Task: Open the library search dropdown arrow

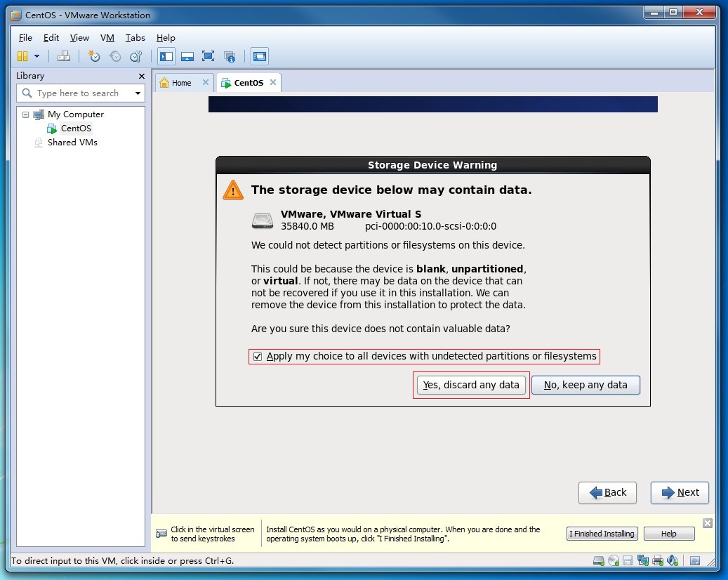Action: click(138, 93)
